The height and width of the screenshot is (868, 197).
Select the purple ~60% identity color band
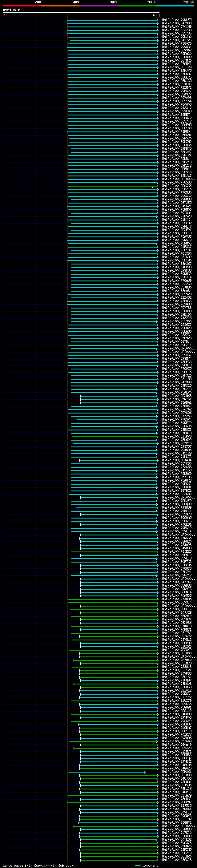point(99,6)
